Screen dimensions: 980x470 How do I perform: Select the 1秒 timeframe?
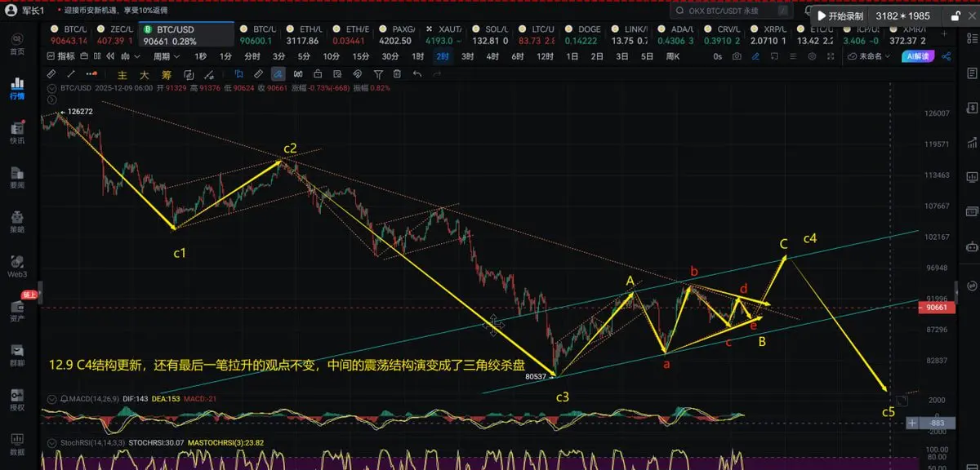click(x=201, y=56)
